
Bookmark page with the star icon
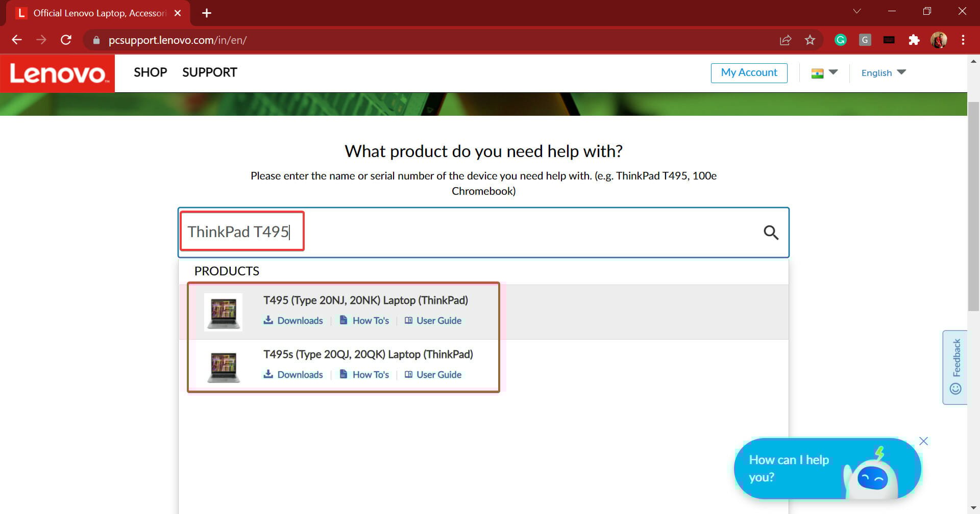pyautogui.click(x=810, y=40)
